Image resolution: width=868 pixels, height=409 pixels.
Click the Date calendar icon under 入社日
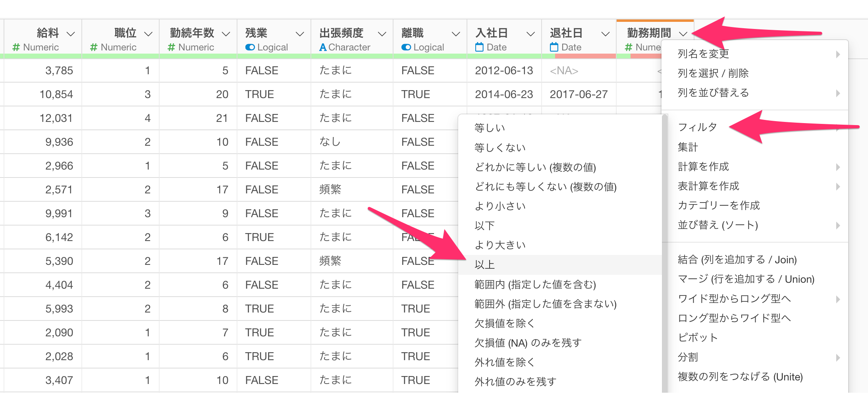pyautogui.click(x=479, y=47)
